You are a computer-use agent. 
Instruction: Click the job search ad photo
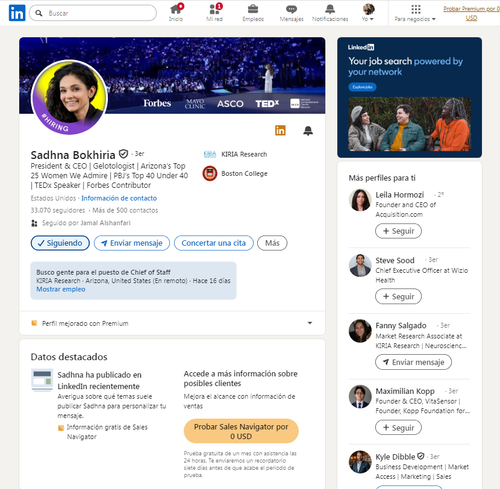pos(409,124)
